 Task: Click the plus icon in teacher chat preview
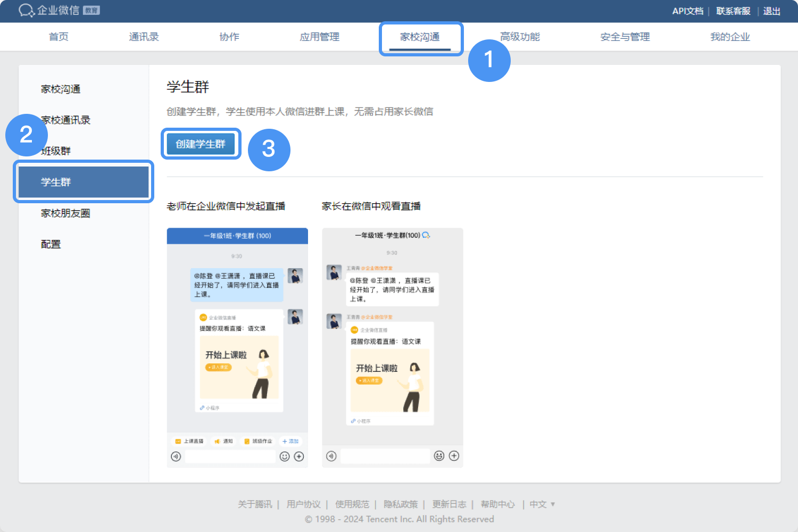[x=299, y=456]
